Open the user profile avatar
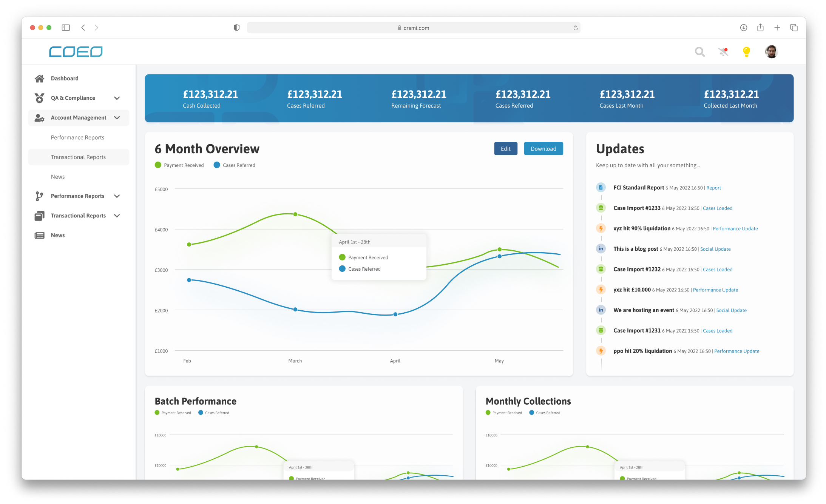The width and height of the screenshot is (826, 504). pos(771,52)
